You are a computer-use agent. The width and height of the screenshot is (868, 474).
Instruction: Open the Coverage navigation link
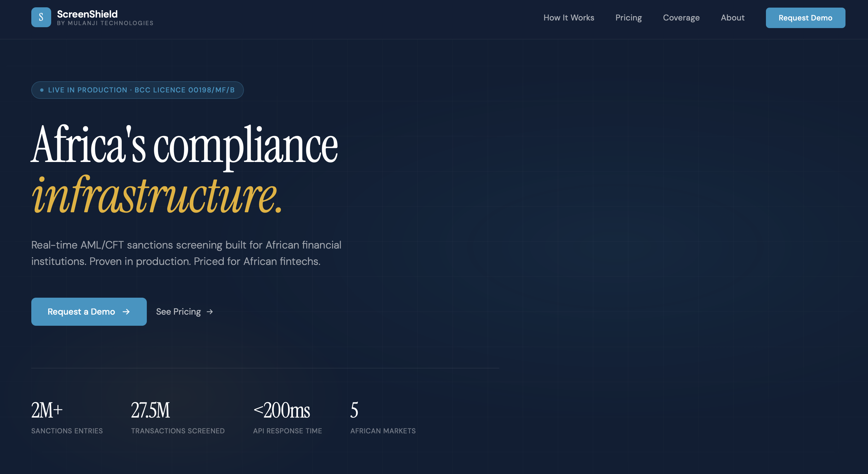tap(681, 18)
